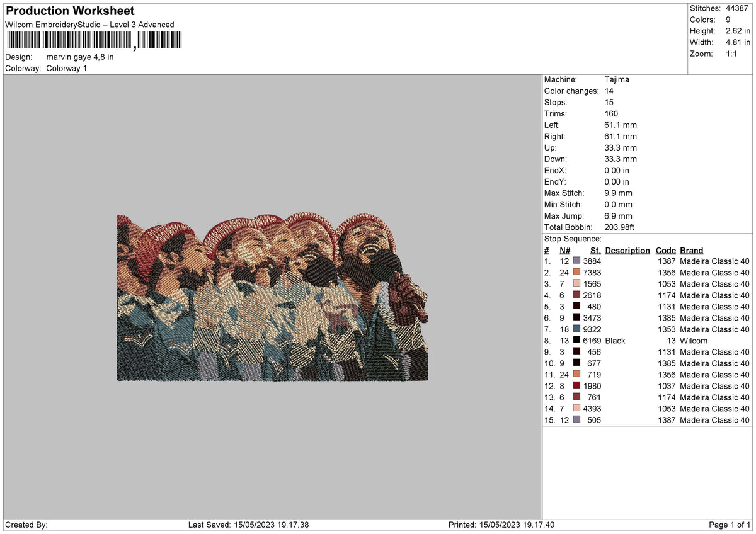The image size is (756, 534).
Task: Select the light pink swatch in stop 3
Action: click(576, 283)
